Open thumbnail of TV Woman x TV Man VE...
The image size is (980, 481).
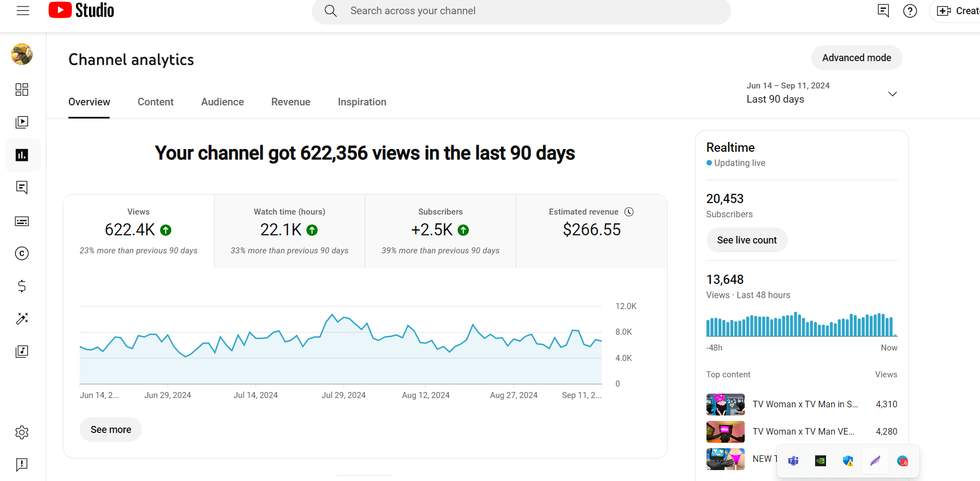point(726,432)
